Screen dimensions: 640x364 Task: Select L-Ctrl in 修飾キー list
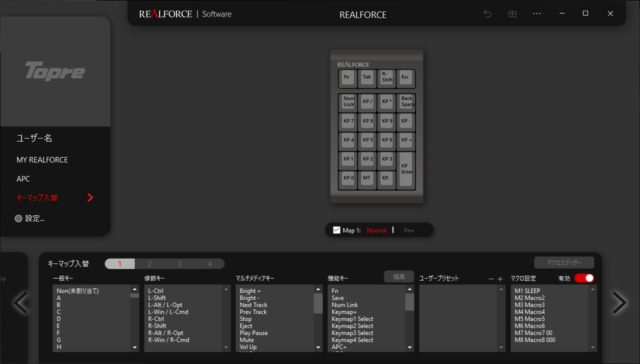[x=156, y=291]
